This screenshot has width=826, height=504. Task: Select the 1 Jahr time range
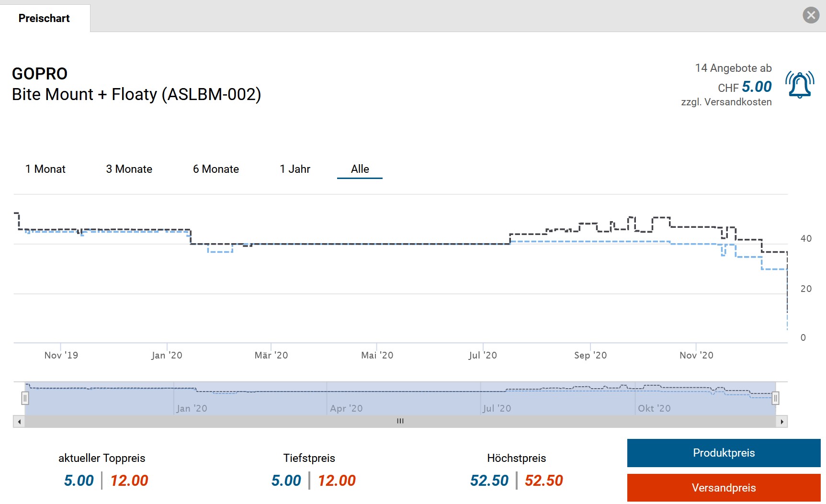tap(295, 169)
